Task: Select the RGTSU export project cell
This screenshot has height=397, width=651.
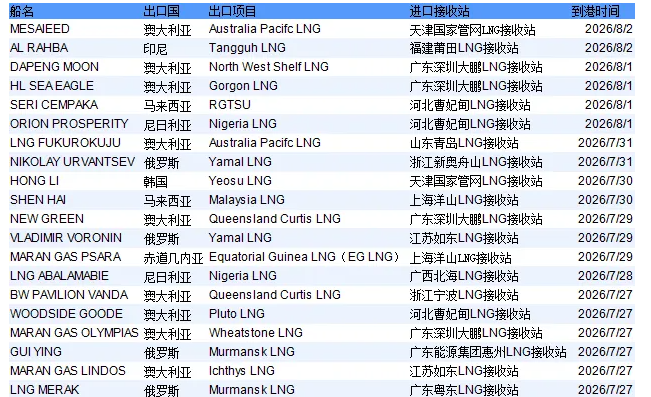Action: pyautogui.click(x=230, y=105)
